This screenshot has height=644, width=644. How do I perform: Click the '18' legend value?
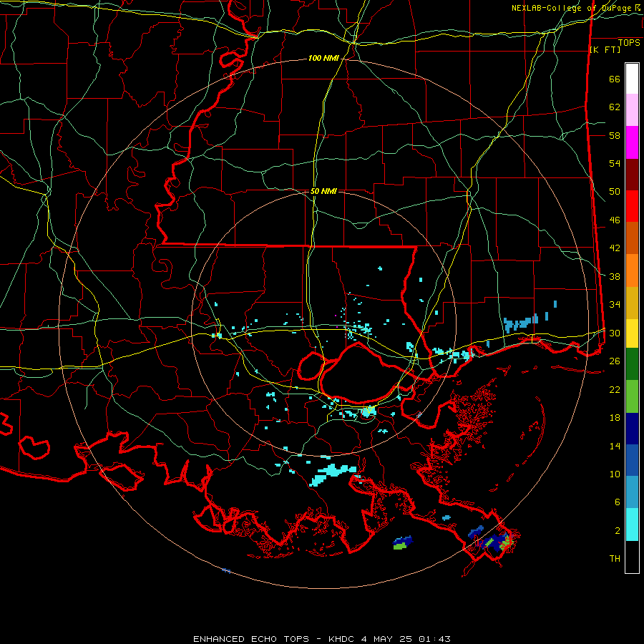click(615, 418)
